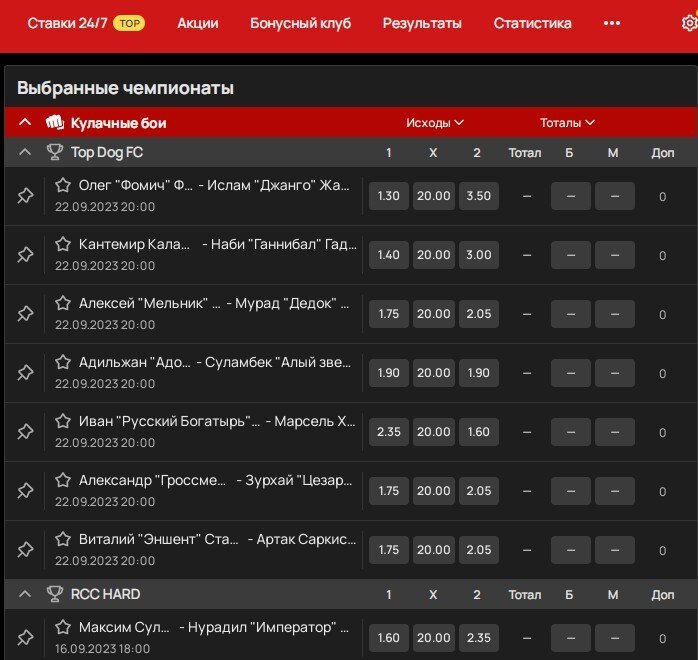Pin the Олег "Фомич" fight row
This screenshot has width=698, height=660.
tap(25, 196)
